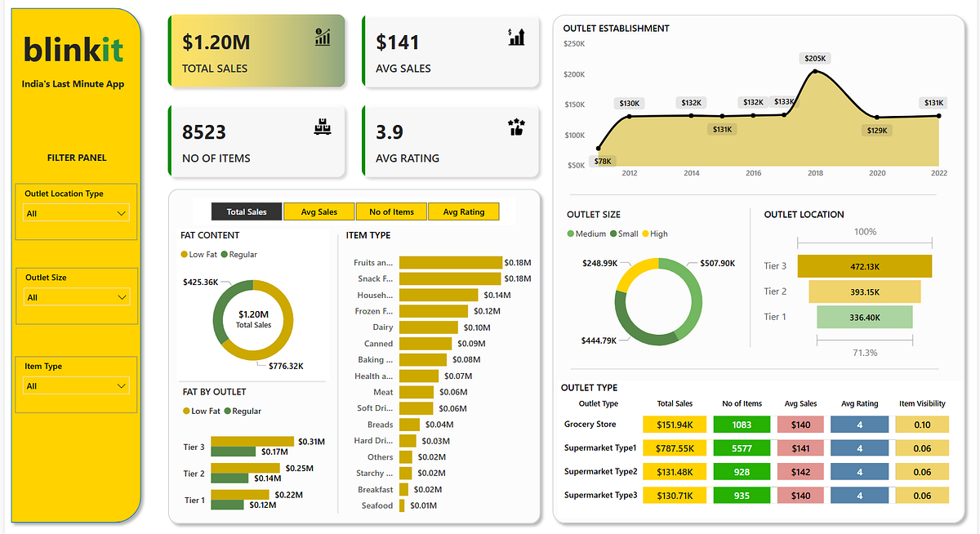Click the Avg Sales tab button
The width and height of the screenshot is (980, 534).
point(318,211)
